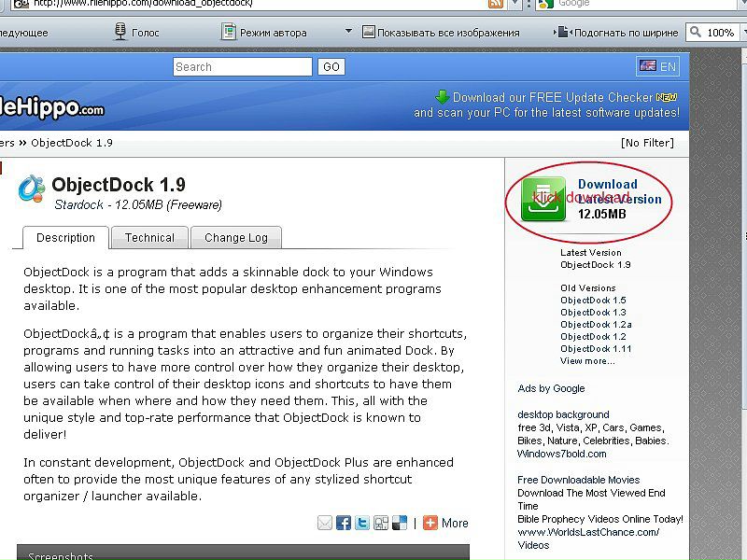This screenshot has width=747, height=560.
Task: Open the EN language selector
Action: click(657, 66)
